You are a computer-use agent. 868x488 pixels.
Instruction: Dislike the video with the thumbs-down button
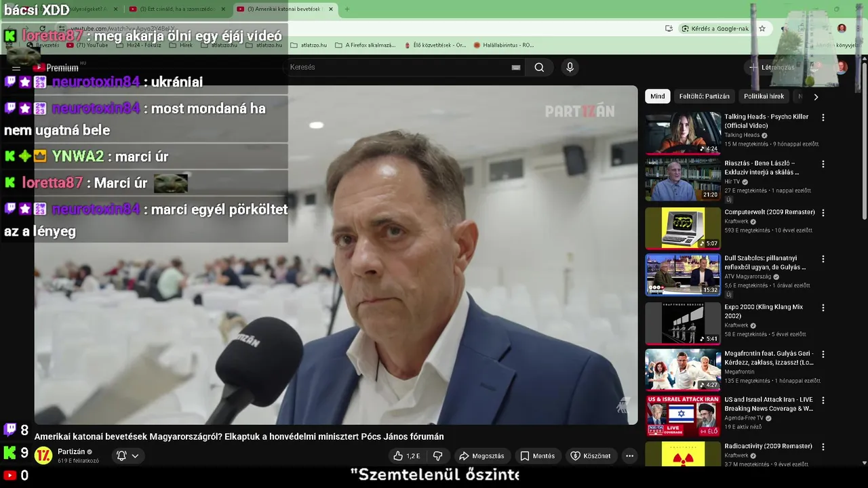click(x=438, y=456)
